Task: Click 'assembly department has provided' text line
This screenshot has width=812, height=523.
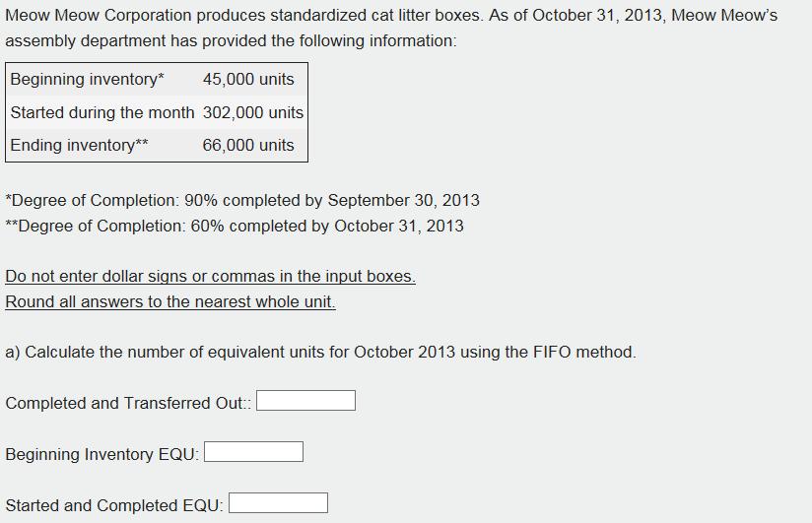Action: point(231,41)
